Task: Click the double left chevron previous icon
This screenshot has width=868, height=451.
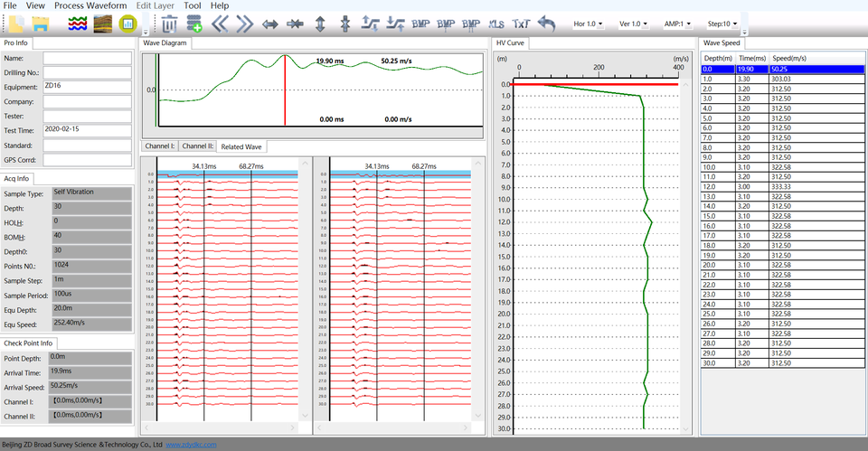Action: (x=220, y=23)
